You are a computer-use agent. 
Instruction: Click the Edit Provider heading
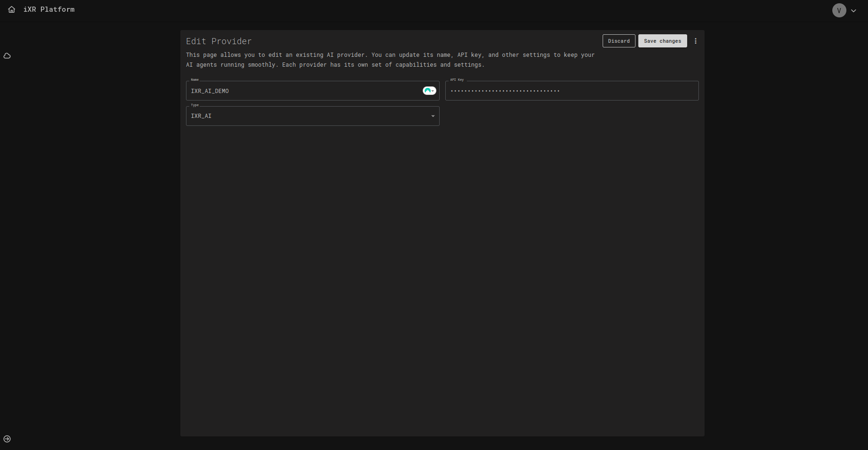[x=219, y=41]
